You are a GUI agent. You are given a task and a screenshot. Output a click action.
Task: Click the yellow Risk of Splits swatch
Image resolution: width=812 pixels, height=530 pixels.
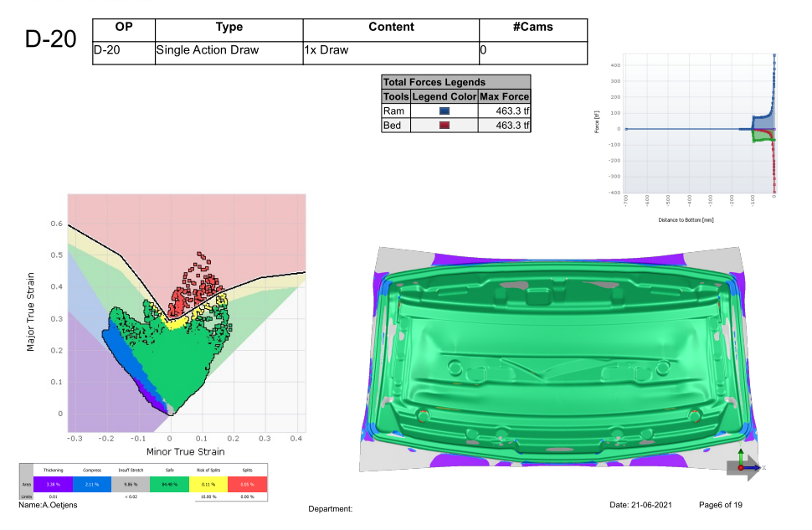point(208,485)
